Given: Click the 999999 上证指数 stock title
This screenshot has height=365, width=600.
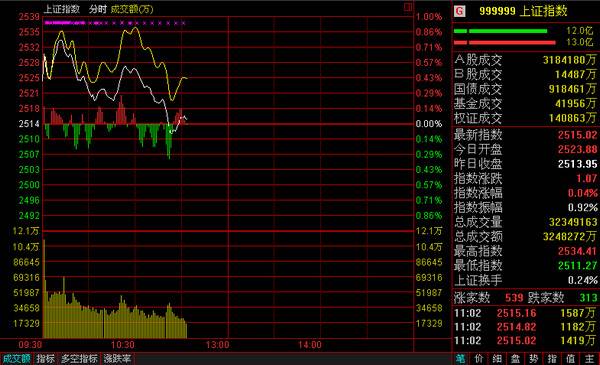Looking at the screenshot, I should [x=523, y=11].
